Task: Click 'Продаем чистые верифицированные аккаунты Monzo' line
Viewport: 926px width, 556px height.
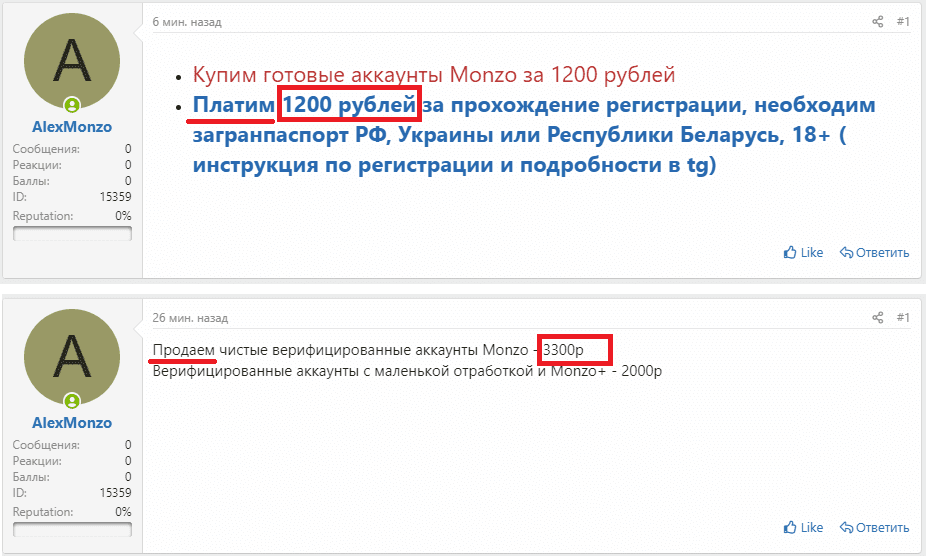Action: (x=368, y=350)
